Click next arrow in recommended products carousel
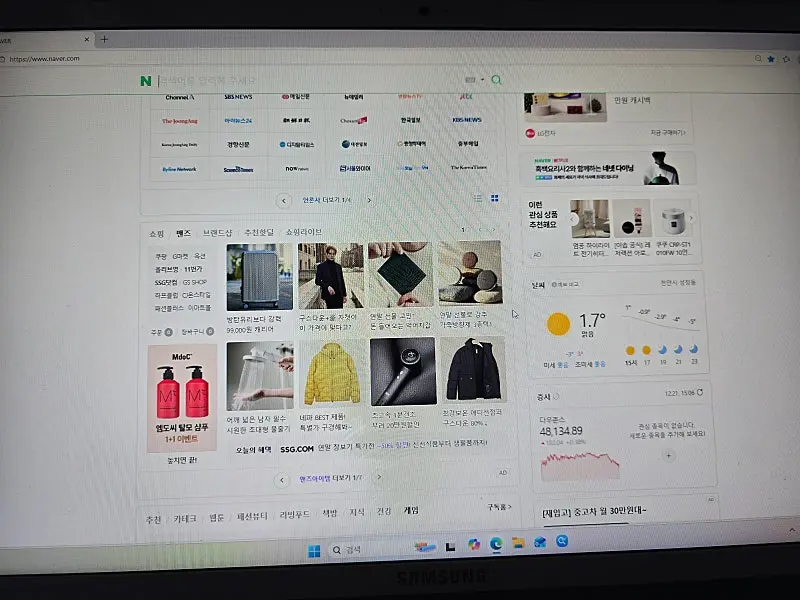The width and height of the screenshot is (800, 600). pos(690,218)
